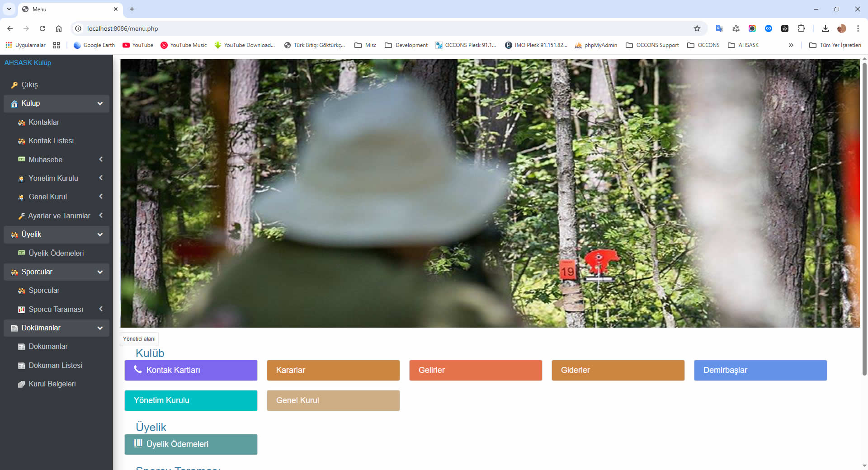The image size is (868, 470).
Task: Bookmark this page with the star icon
Action: click(x=697, y=28)
